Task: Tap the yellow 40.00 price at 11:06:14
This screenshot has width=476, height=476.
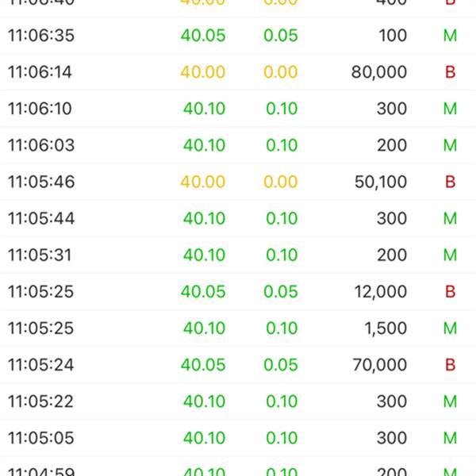Action: (203, 72)
